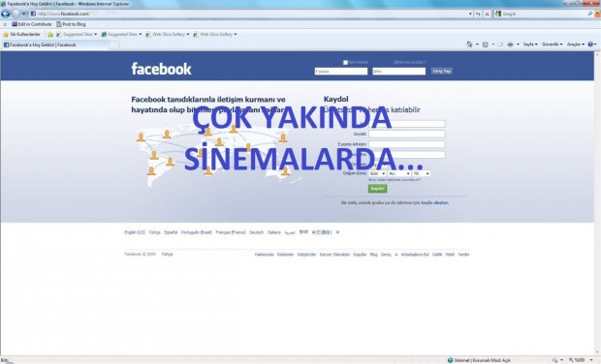
Task: Click the E-posta login field
Action: tap(341, 72)
